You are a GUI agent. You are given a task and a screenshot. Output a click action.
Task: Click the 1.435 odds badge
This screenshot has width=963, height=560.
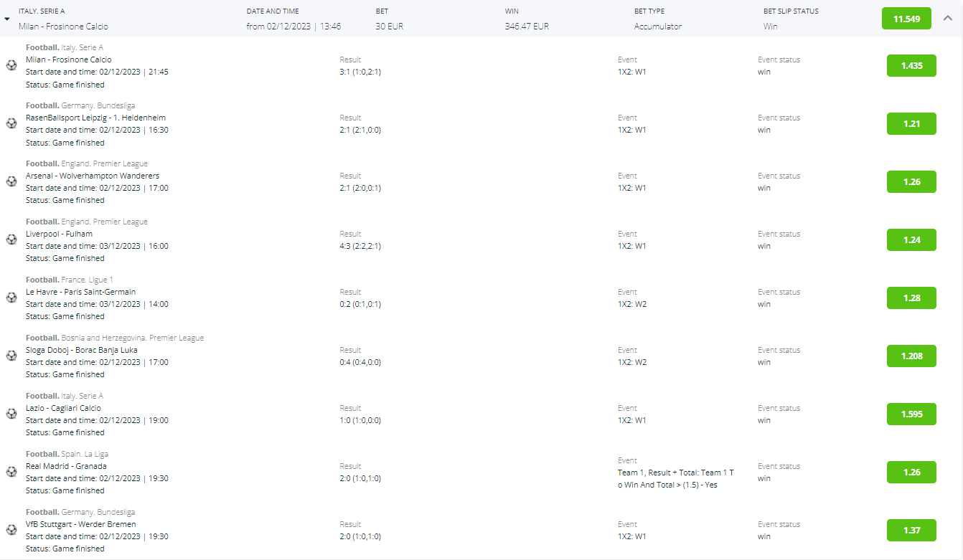[911, 65]
